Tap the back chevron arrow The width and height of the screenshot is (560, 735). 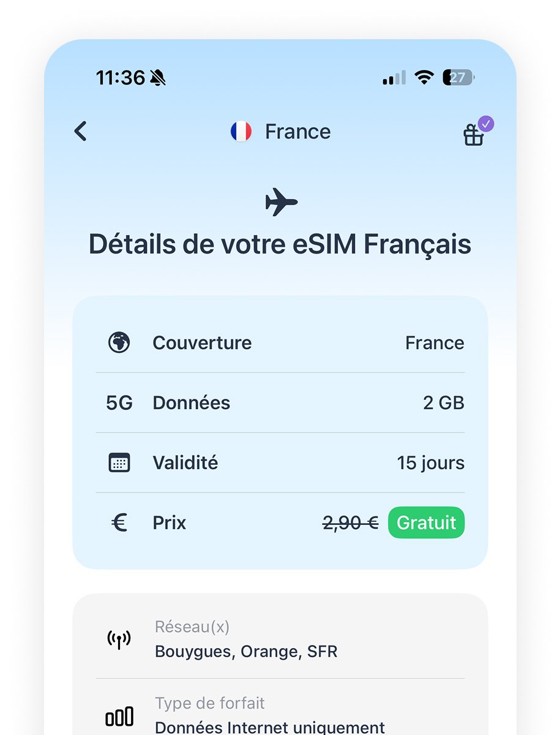pyautogui.click(x=81, y=131)
